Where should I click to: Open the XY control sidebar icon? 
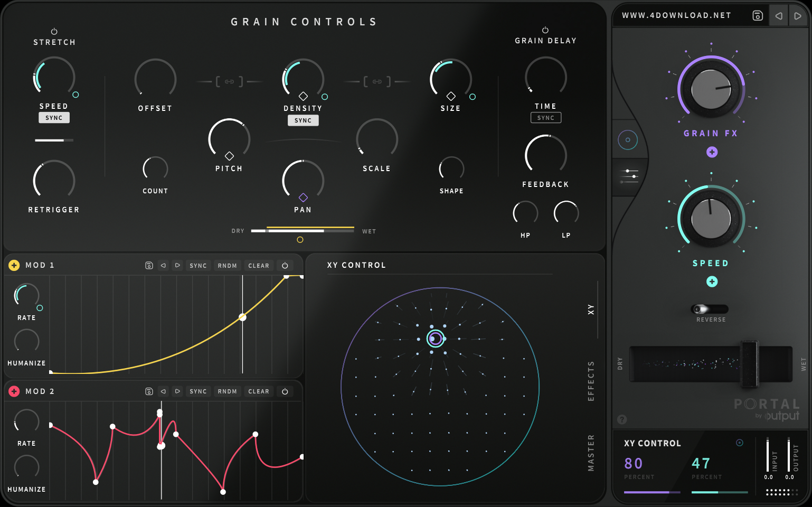[x=628, y=139]
